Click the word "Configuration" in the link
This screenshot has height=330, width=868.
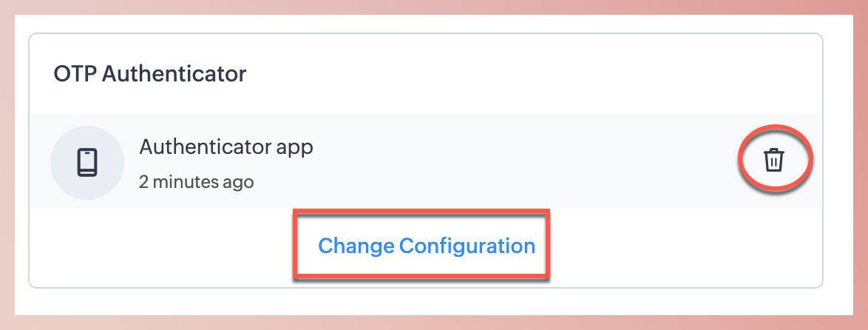(467, 246)
